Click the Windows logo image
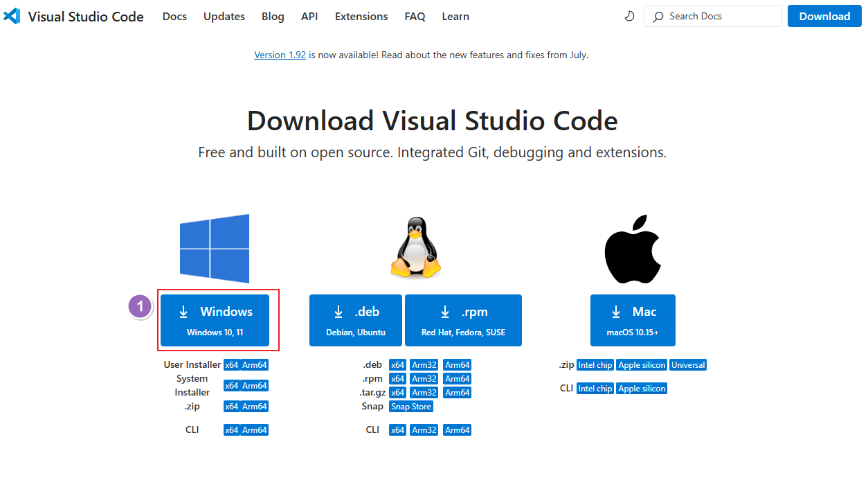The image size is (868, 478). click(215, 248)
